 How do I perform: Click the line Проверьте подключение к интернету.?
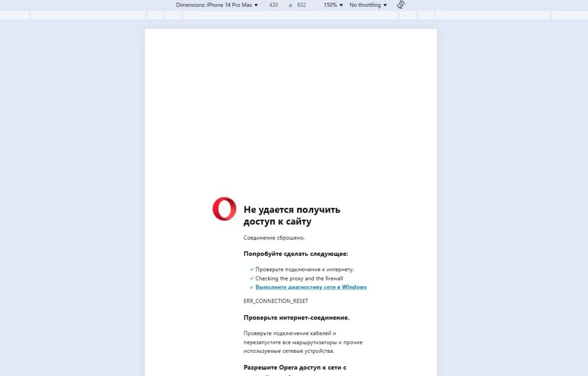305,269
